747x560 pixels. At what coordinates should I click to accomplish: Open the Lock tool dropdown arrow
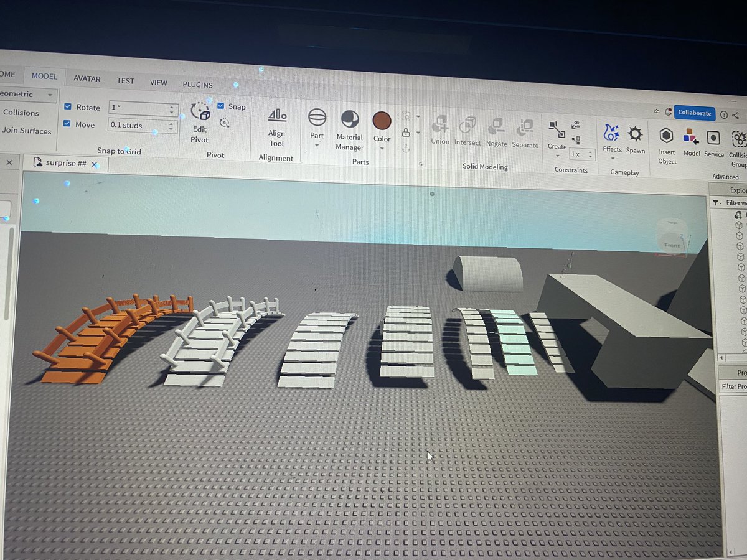point(418,133)
